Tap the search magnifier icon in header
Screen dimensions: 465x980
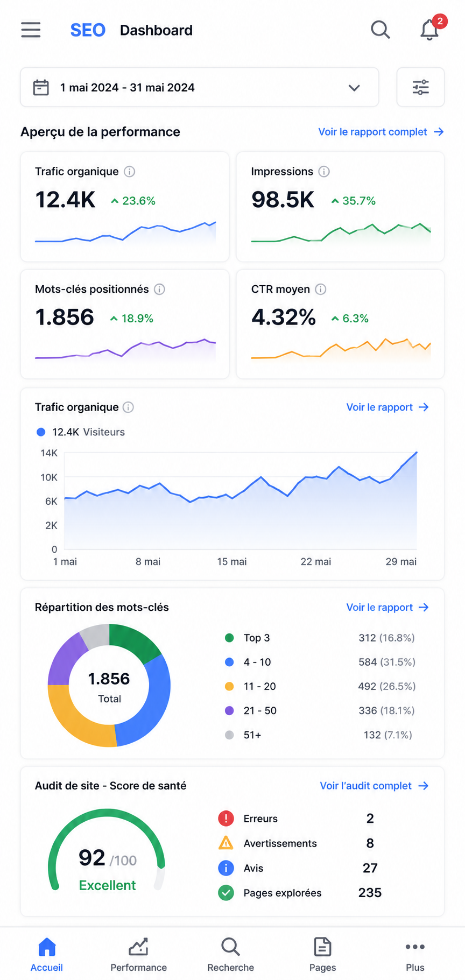381,30
